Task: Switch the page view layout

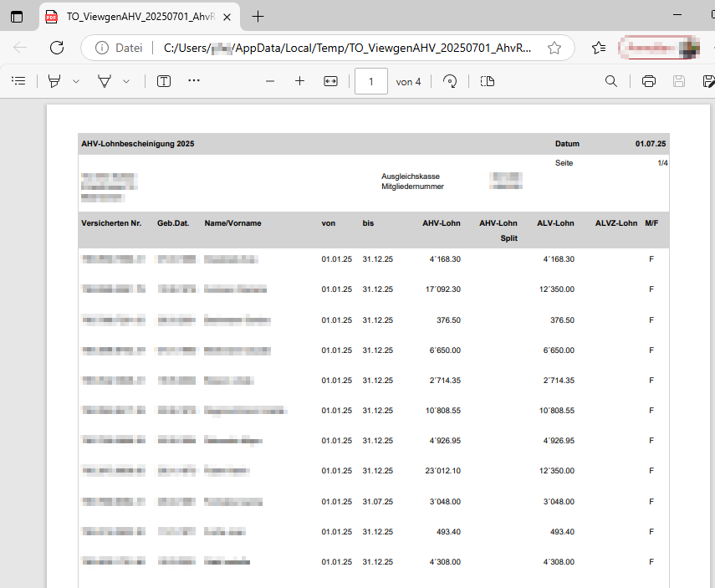Action: coord(488,81)
